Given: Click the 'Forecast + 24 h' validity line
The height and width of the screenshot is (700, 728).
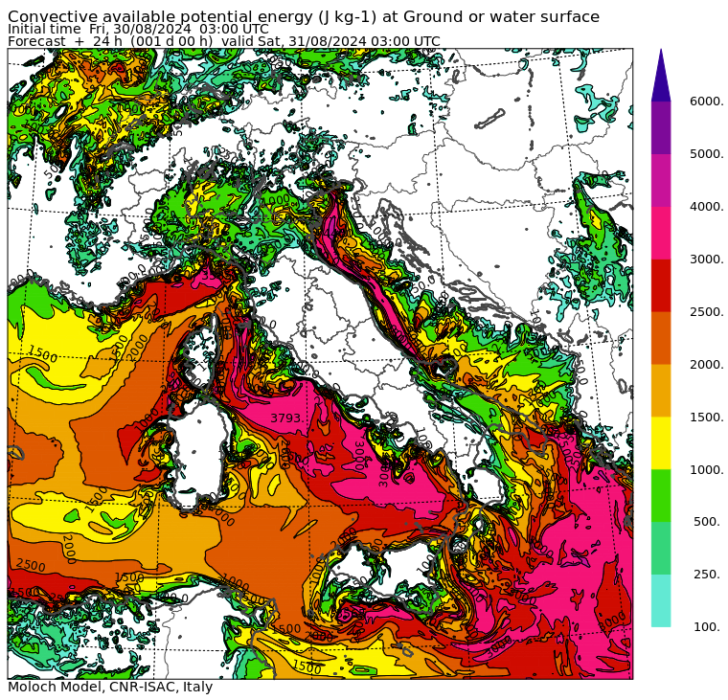Looking at the screenshot, I should 224,41.
